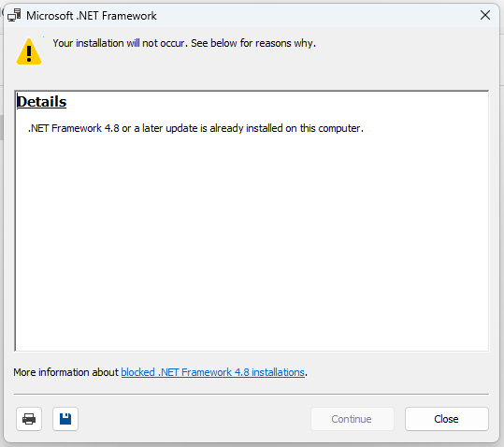Click the '.NET Framework 4.8 or a later update' message
This screenshot has width=504, height=447.
click(x=195, y=128)
